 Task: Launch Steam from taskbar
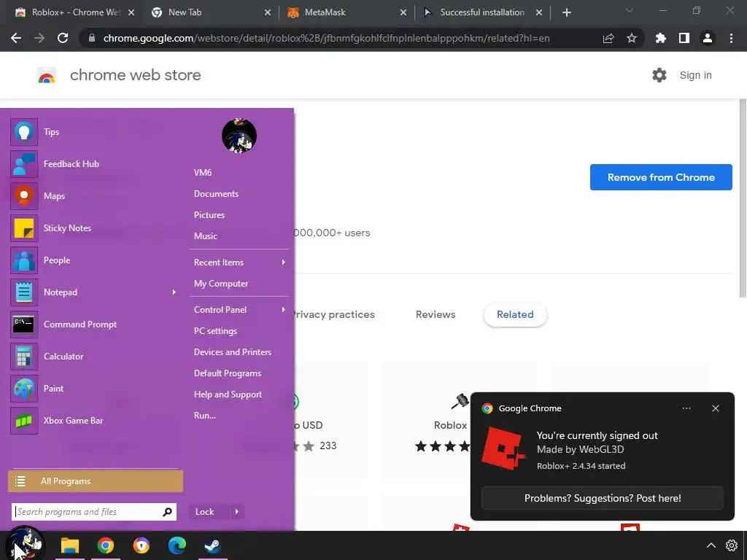pos(212,545)
